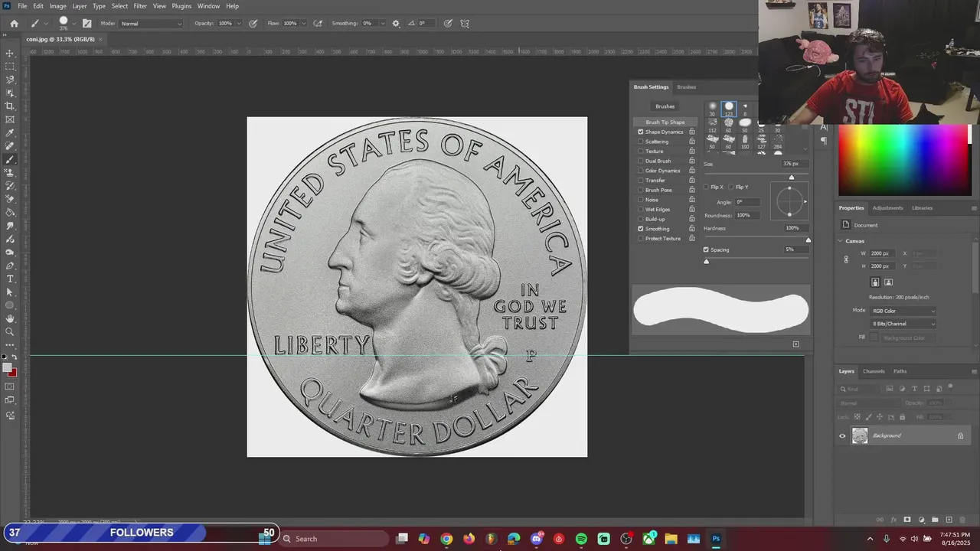Open Flow dropdown arrow

coord(304,24)
